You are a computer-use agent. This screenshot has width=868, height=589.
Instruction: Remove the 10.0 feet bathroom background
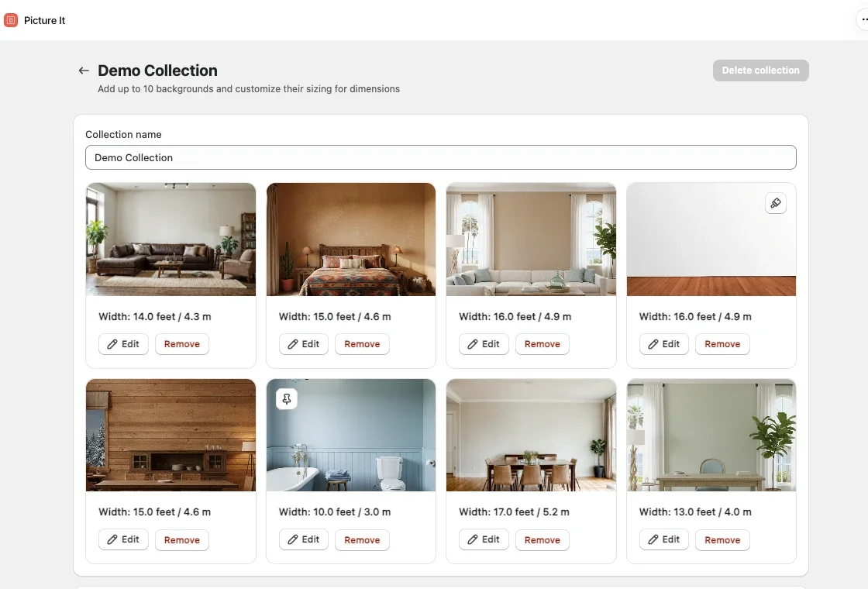pos(362,539)
